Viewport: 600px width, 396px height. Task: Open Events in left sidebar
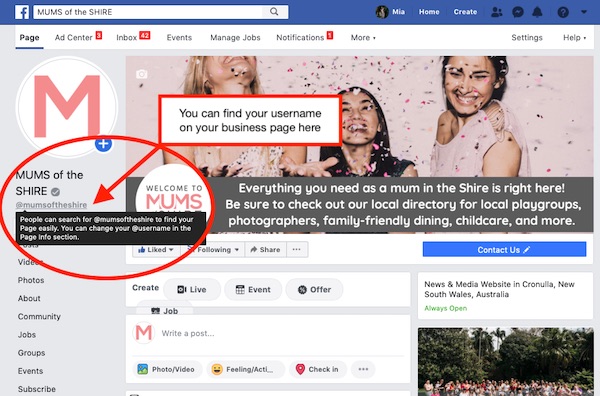point(30,371)
